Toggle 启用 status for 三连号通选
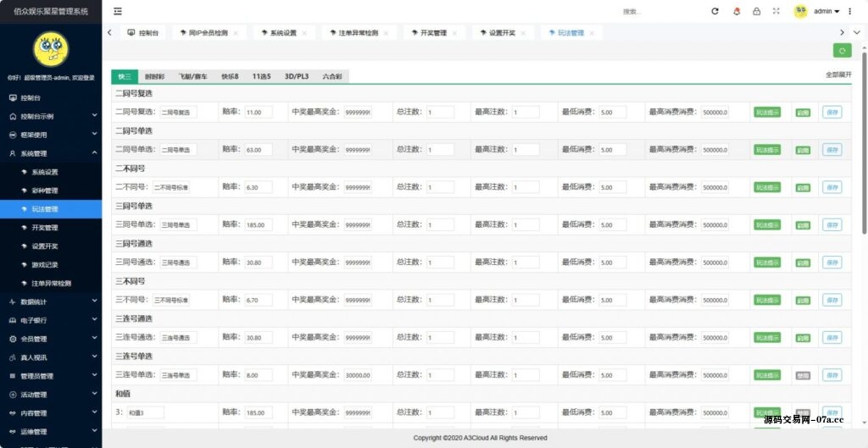Image resolution: width=868 pixels, height=448 pixels. point(803,338)
